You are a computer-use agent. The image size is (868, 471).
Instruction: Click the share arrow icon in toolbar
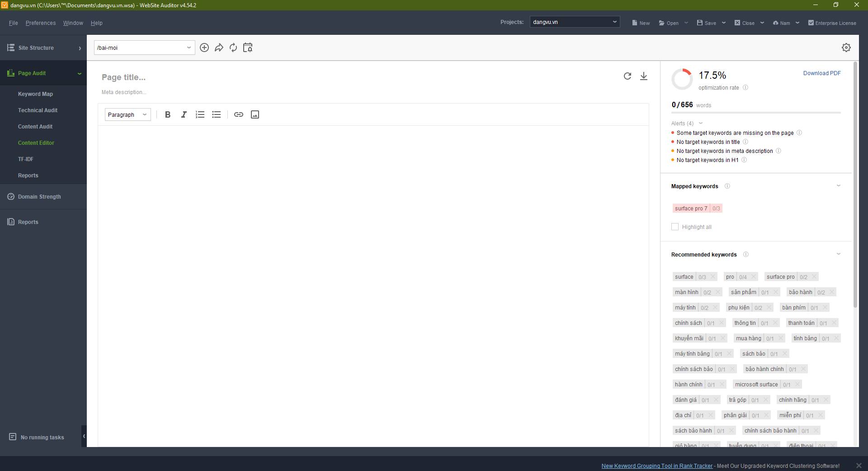point(219,48)
